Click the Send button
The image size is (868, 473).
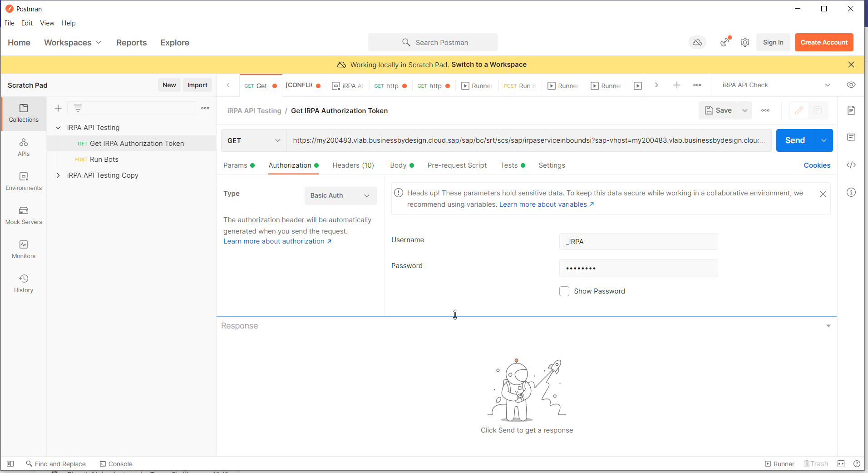click(795, 140)
